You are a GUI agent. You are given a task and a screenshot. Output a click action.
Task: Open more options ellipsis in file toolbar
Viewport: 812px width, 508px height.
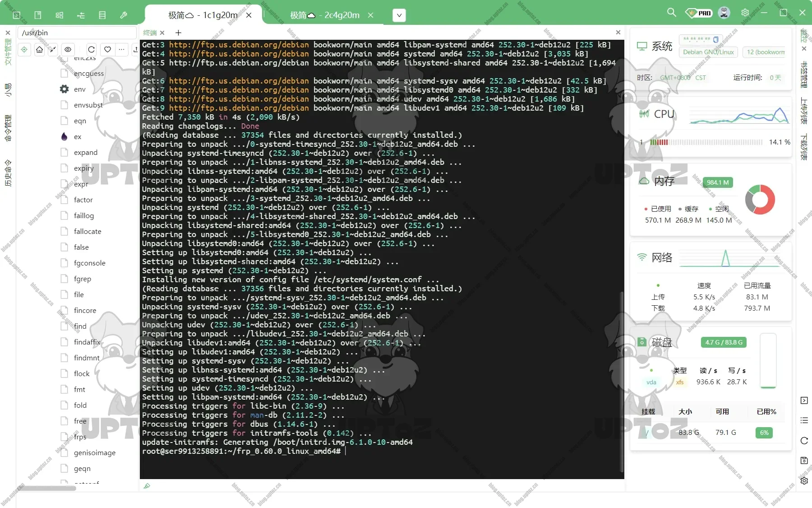pyautogui.click(x=121, y=49)
